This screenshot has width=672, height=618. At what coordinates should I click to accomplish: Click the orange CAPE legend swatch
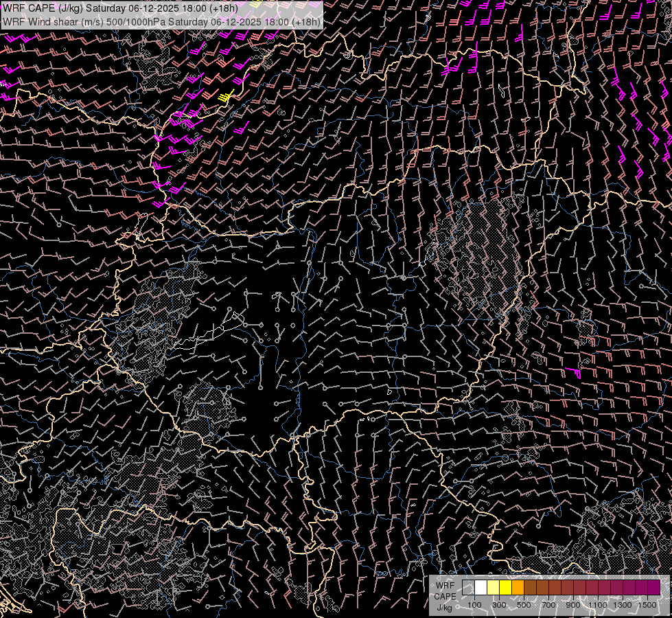[x=518, y=588]
